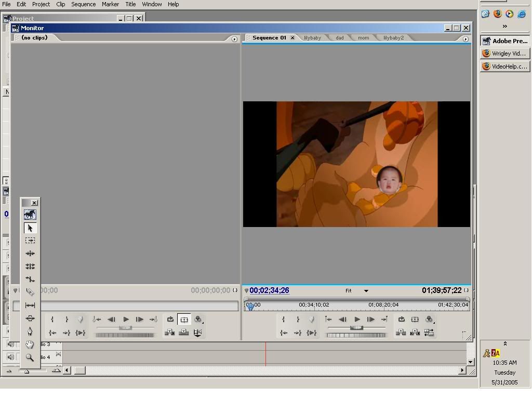The image size is (532, 399).
Task: Switch to the dad sequence tab
Action: coord(340,37)
